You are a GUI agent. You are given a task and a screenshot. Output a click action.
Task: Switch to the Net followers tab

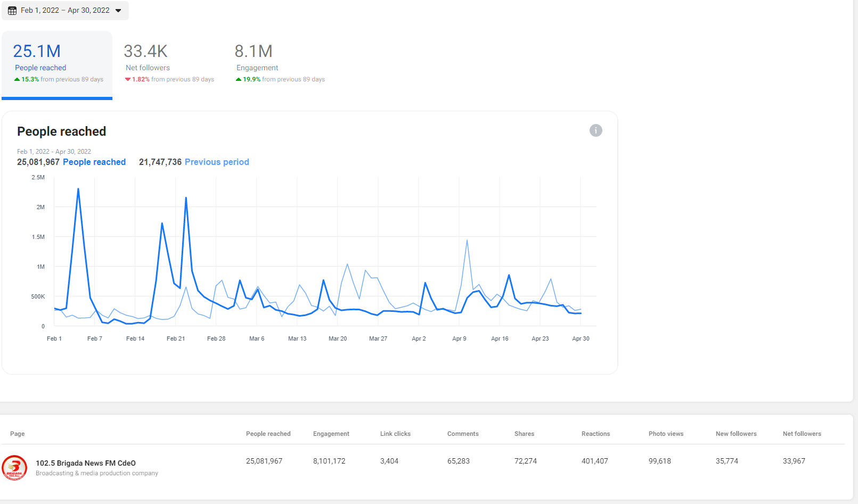point(169,65)
